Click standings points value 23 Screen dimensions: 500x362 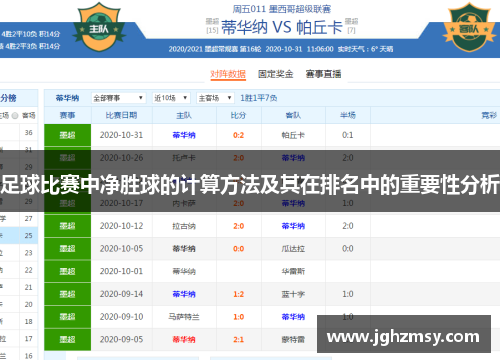[x=28, y=253]
